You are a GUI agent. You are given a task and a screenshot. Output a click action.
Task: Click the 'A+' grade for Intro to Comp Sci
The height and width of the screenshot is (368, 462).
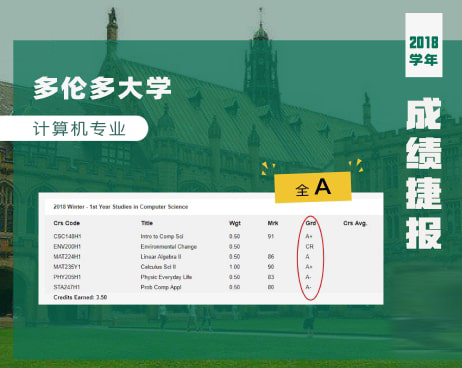[x=309, y=236]
